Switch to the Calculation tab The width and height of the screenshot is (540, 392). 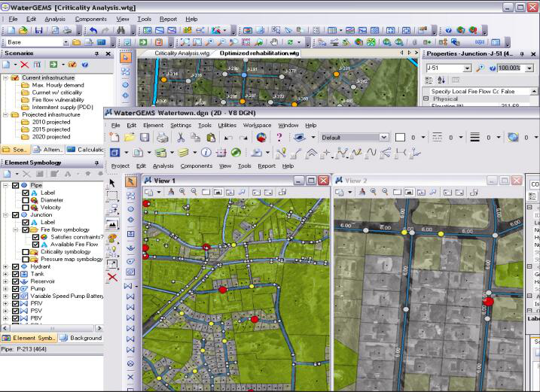click(85, 150)
